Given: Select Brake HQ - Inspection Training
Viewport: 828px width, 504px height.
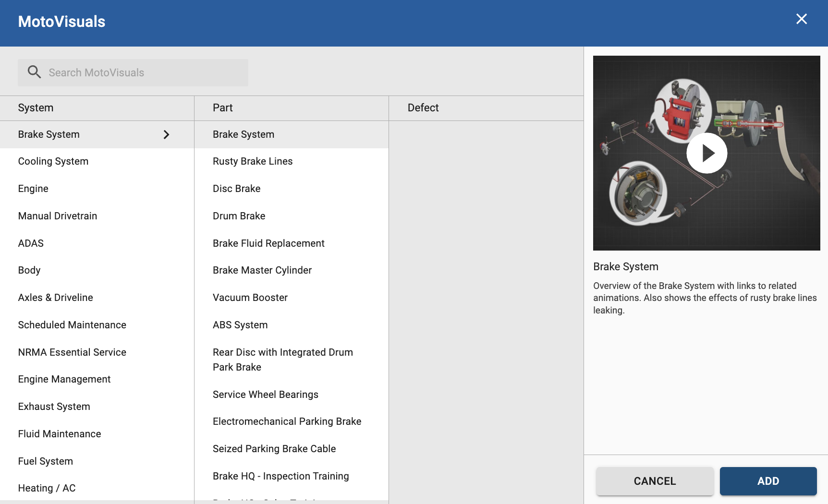Looking at the screenshot, I should (x=292, y=476).
